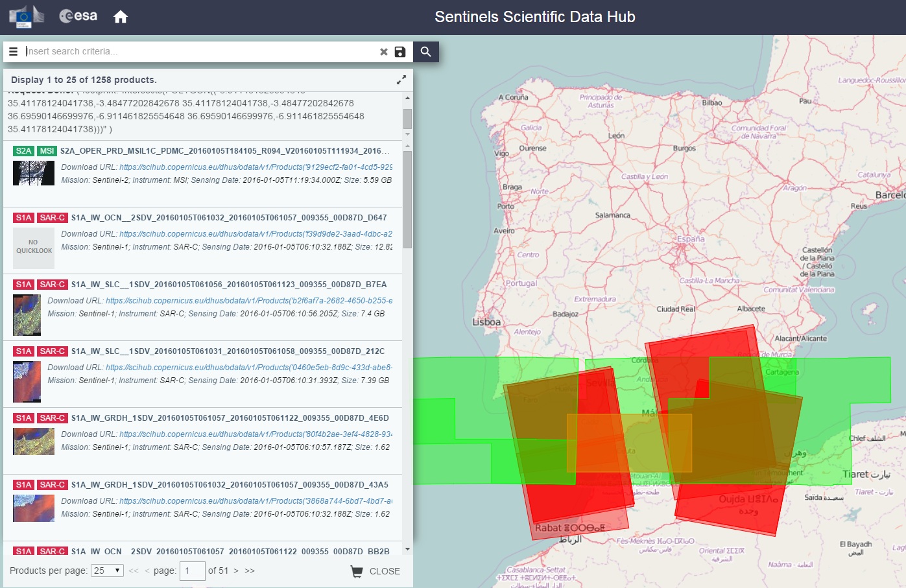Save the current search query
The width and height of the screenshot is (906, 588).
(399, 51)
